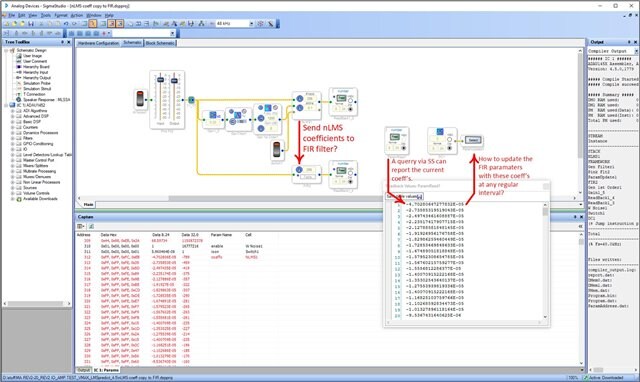Click the schematic horizontal scrollbar
Image resolution: width=640 pixels, height=382 pixels.
327,198
